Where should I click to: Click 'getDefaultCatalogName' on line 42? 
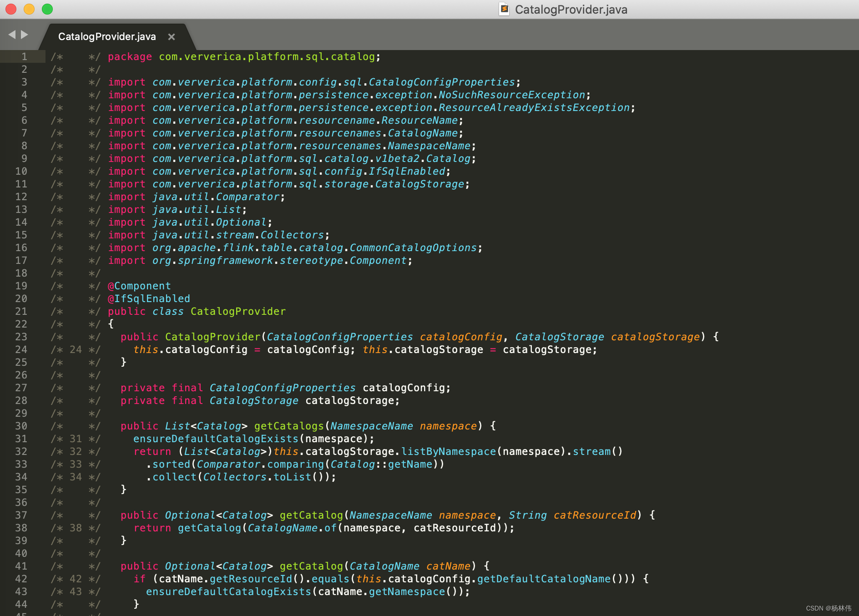[544, 579]
